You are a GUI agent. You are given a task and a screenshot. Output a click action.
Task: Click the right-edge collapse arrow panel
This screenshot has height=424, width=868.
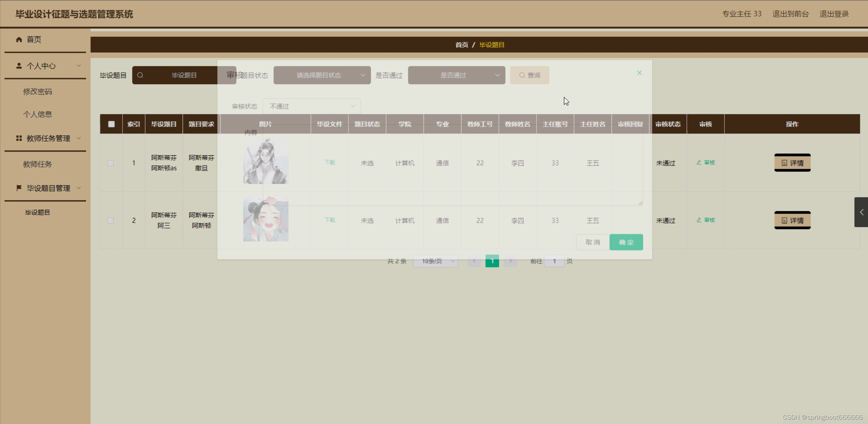tap(861, 212)
